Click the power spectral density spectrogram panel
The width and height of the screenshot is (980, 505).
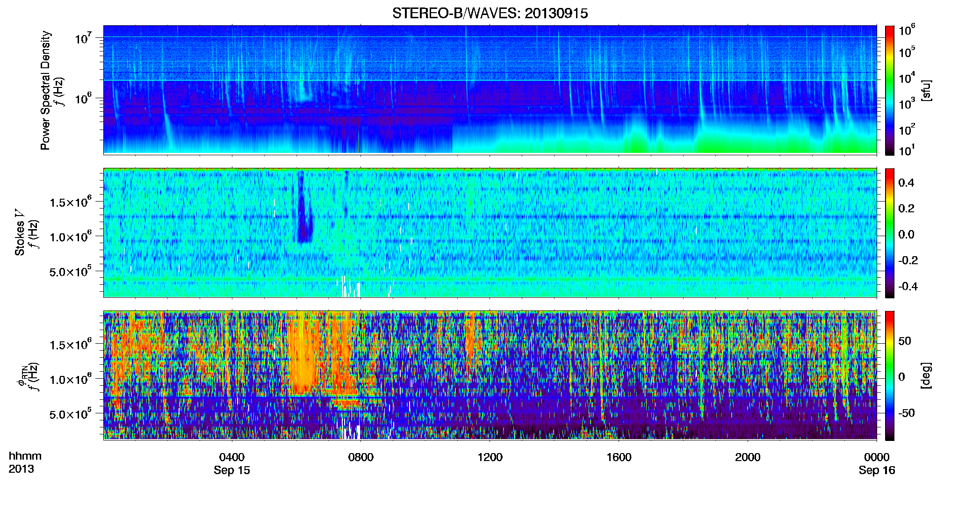[x=490, y=89]
